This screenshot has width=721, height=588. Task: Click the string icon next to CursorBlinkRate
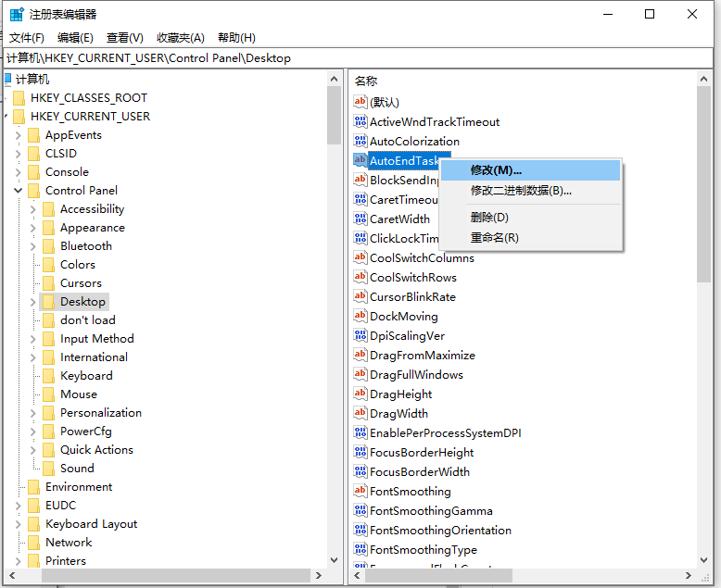pos(360,296)
